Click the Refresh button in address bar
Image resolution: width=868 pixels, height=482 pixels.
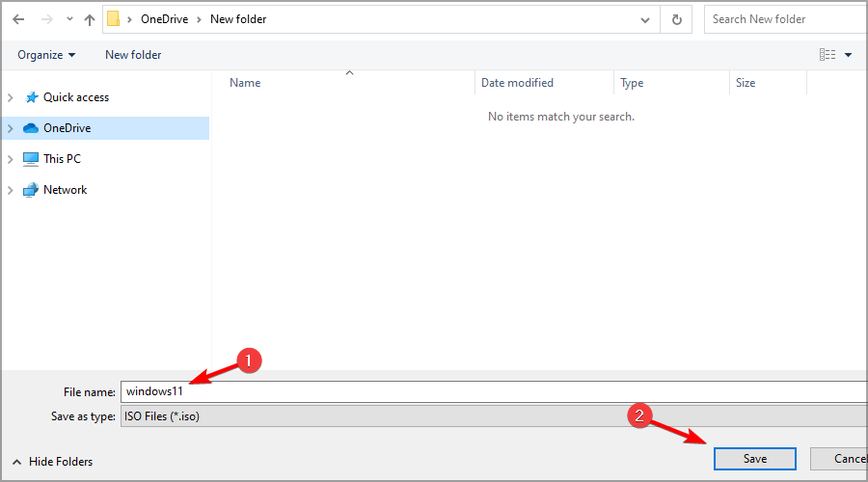coord(676,19)
